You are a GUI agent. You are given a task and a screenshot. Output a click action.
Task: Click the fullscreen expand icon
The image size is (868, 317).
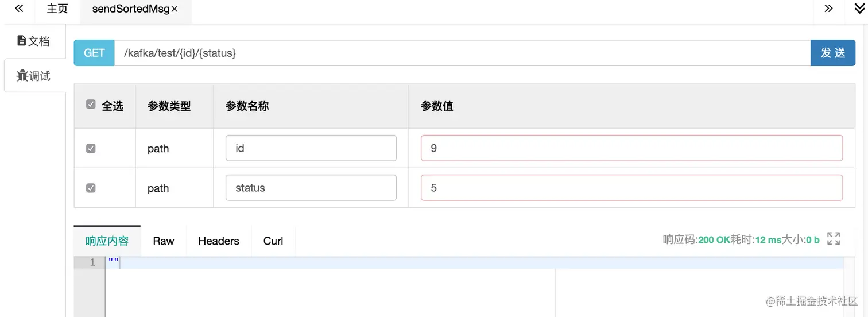pyautogui.click(x=834, y=239)
